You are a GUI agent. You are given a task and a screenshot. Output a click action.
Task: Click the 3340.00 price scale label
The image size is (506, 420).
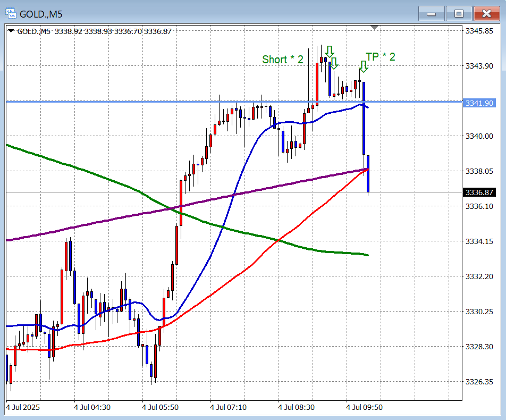coord(479,136)
